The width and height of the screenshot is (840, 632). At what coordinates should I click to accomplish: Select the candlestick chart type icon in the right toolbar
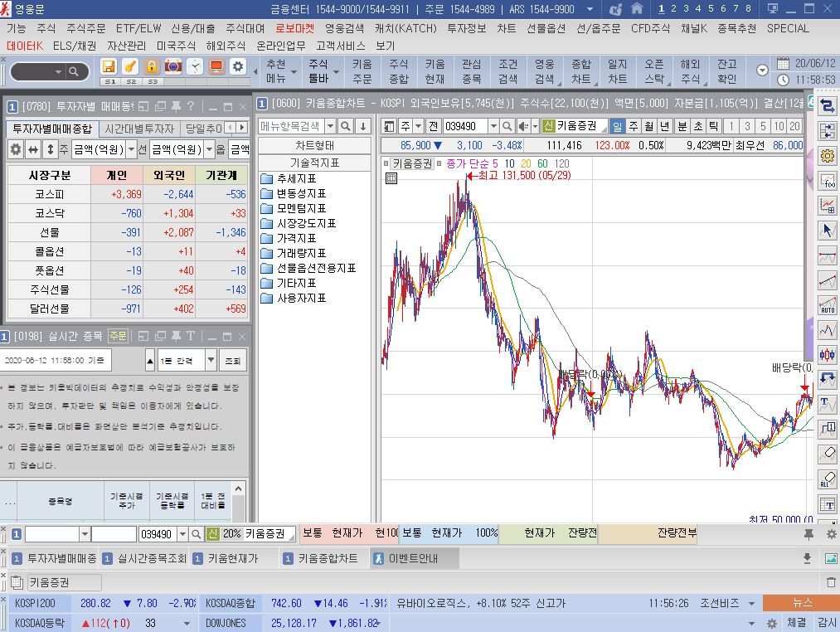pyautogui.click(x=828, y=355)
